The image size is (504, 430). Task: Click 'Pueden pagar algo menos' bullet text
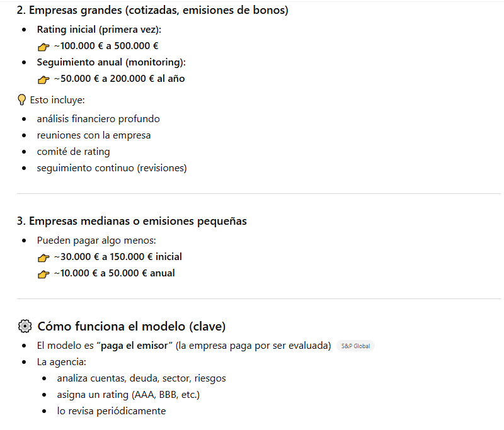click(96, 240)
